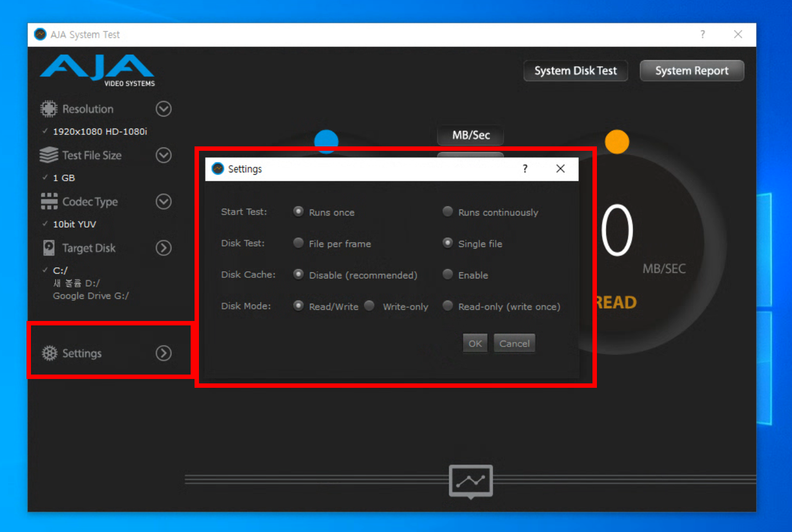Click the Codec Type film icon

(49, 202)
